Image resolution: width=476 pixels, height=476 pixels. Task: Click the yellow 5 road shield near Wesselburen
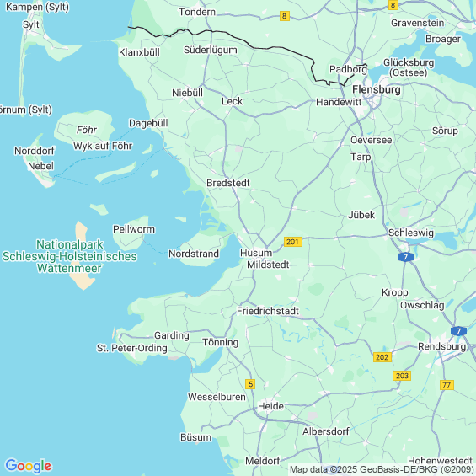click(250, 384)
